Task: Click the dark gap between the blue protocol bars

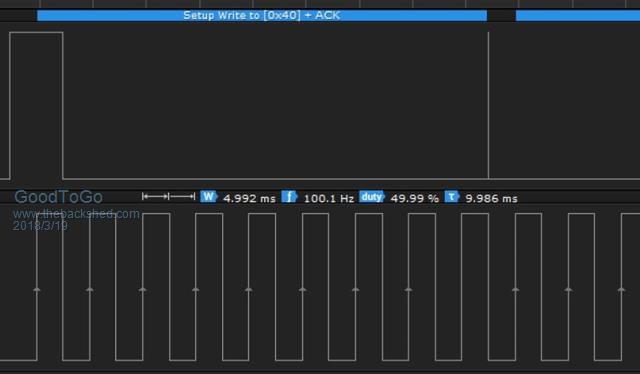Action: (x=501, y=16)
